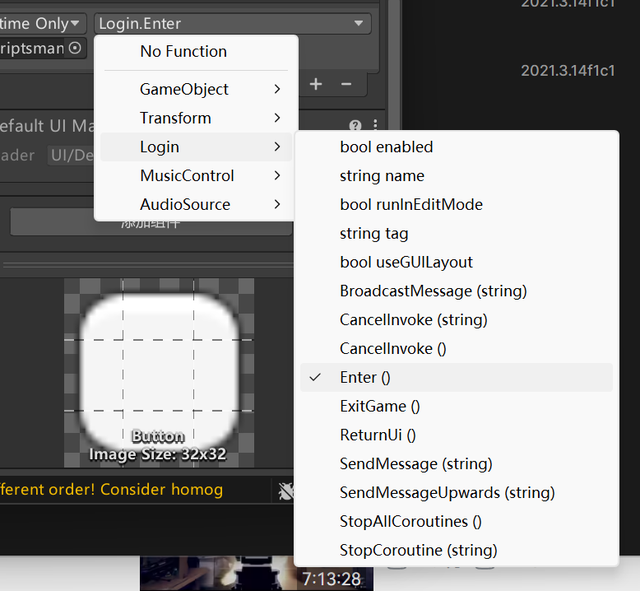Viewport: 640px width, 591px height.
Task: Select BroadcastMessage (string) function
Action: point(456,291)
